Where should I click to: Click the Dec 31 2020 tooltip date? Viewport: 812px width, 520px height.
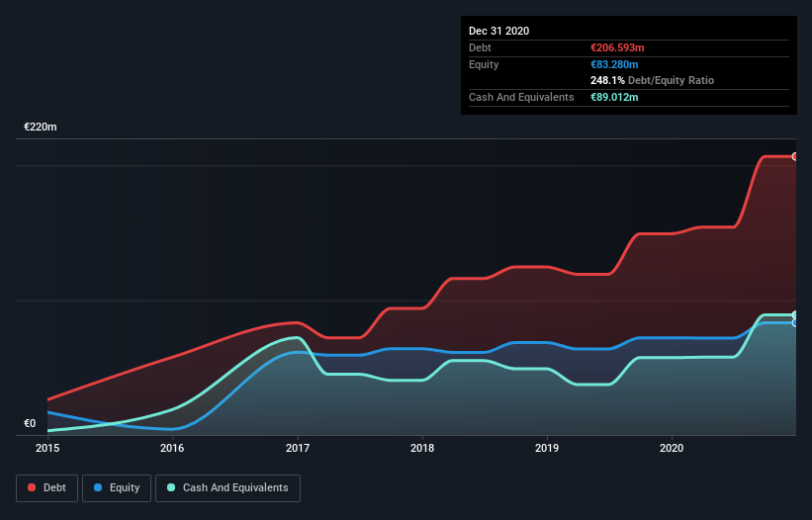tap(498, 31)
